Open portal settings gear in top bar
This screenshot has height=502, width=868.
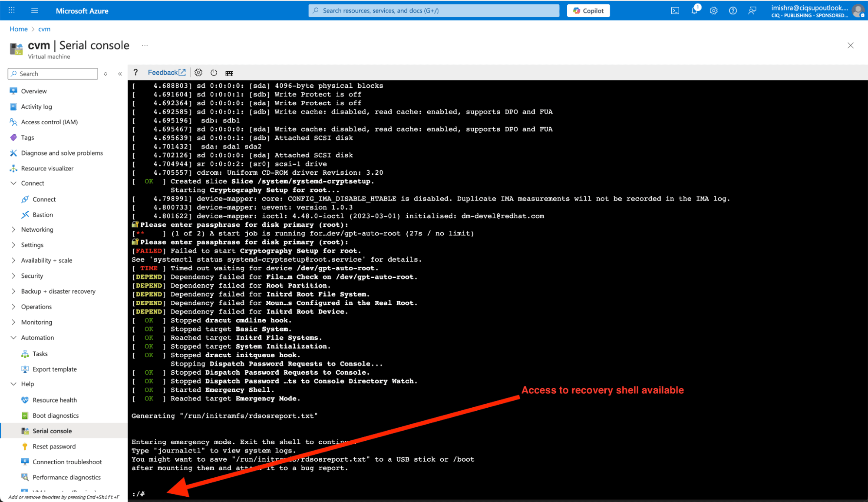[713, 10]
